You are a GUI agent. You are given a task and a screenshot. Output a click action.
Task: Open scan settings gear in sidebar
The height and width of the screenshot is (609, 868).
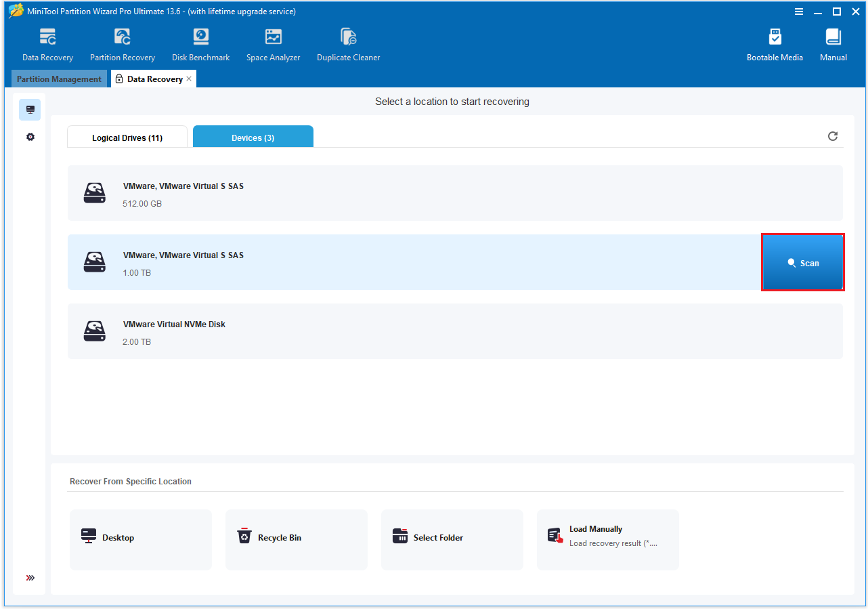(30, 137)
